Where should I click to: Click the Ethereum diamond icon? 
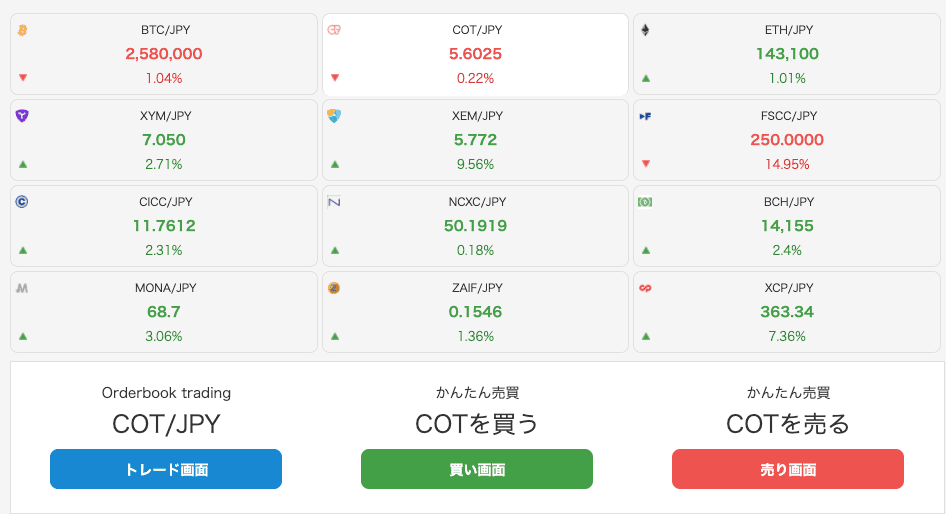tap(645, 30)
